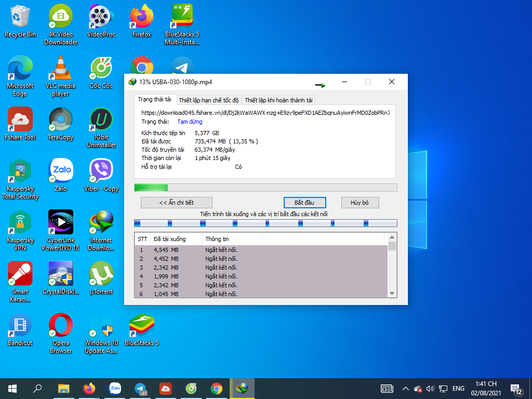Select Kaspersky Total Security icon
Viewport: 532px width, 399px height.
tap(20, 179)
